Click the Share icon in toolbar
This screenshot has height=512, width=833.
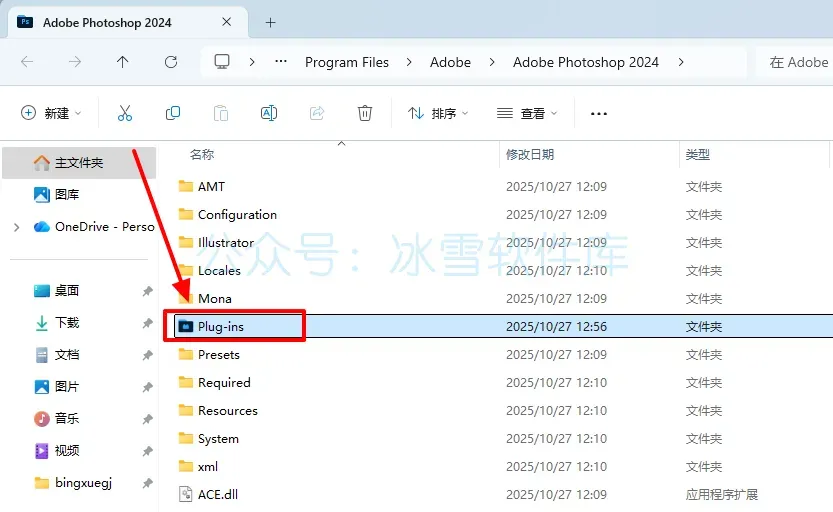pos(317,113)
